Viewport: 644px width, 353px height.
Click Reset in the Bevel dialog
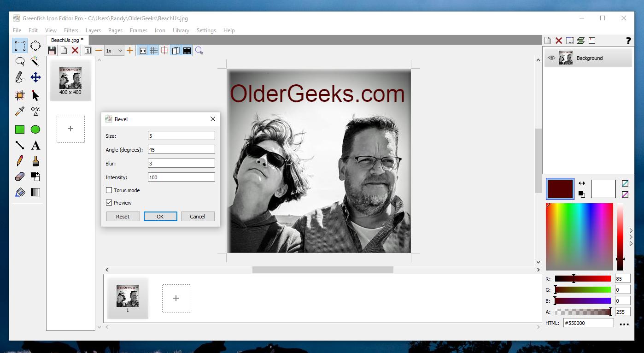pyautogui.click(x=123, y=217)
